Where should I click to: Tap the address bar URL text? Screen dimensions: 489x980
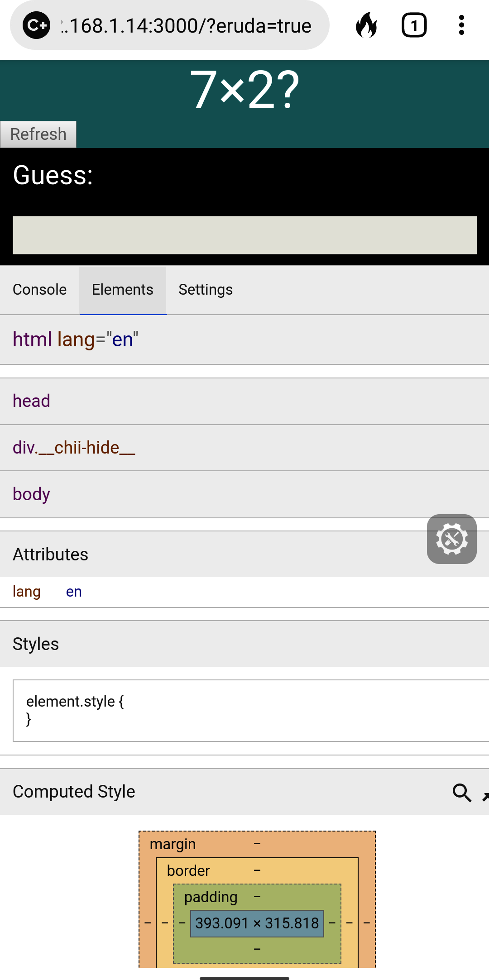[187, 26]
